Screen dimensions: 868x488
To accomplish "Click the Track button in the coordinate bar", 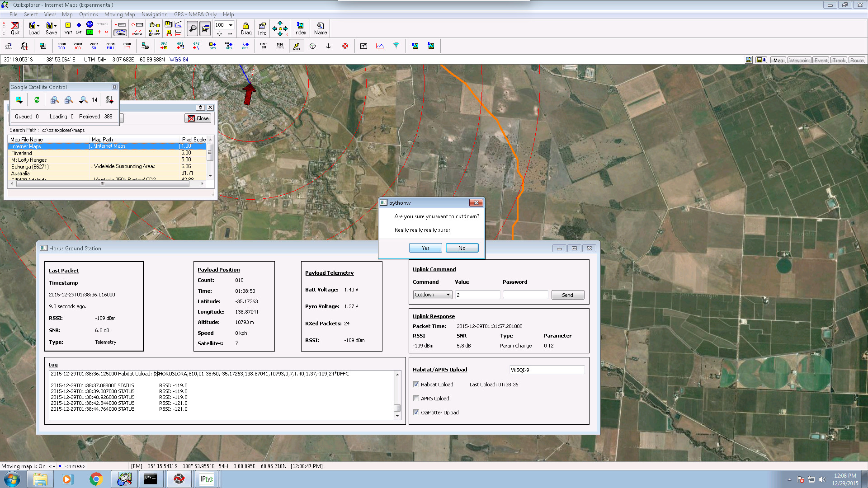I will click(x=839, y=60).
